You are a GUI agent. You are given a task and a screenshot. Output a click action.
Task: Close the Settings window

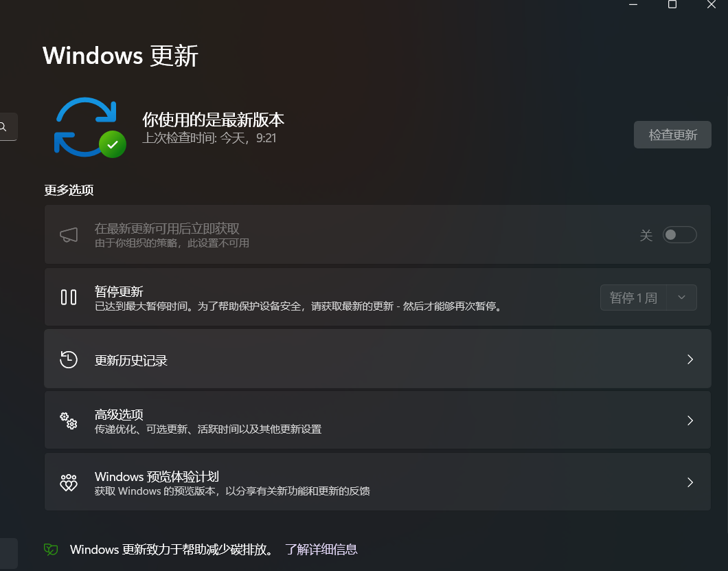[x=712, y=5]
